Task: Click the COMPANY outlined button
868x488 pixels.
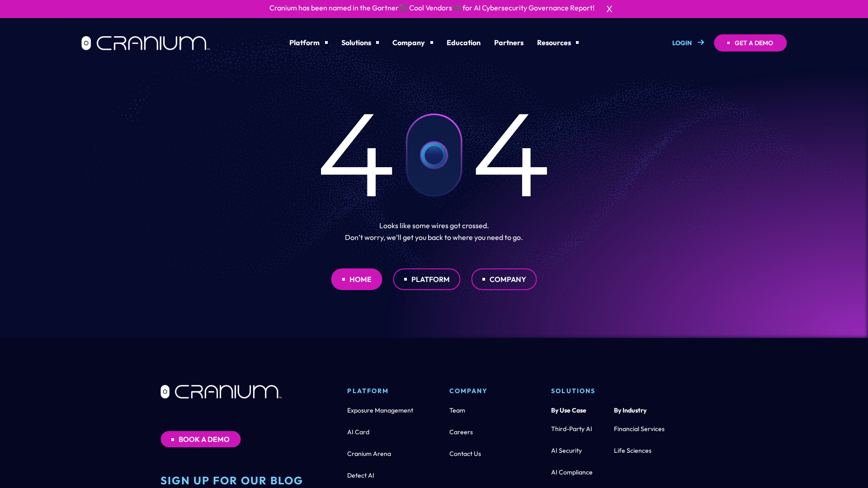Action: pos(504,279)
